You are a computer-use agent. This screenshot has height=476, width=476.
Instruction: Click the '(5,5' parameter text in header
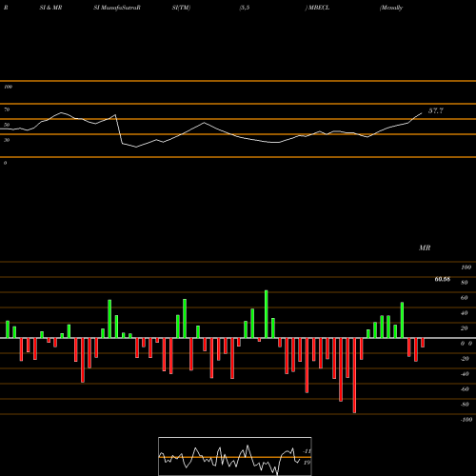tap(245, 8)
